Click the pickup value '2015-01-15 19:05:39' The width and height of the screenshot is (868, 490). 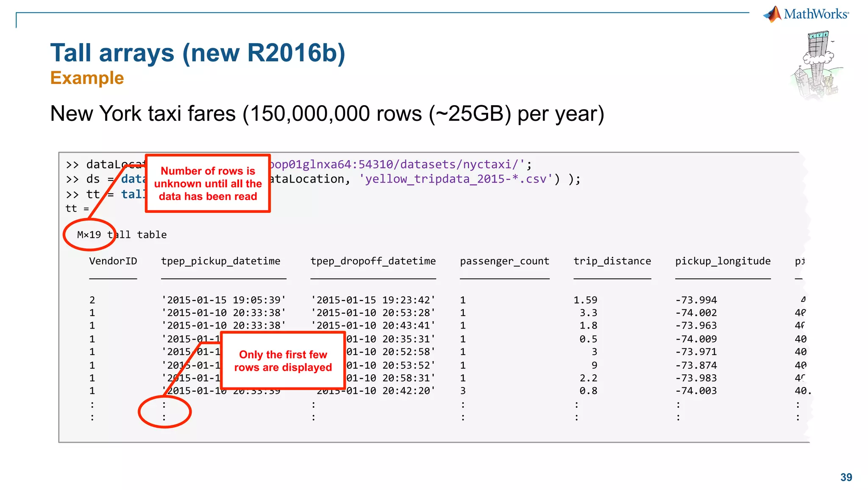pos(224,300)
